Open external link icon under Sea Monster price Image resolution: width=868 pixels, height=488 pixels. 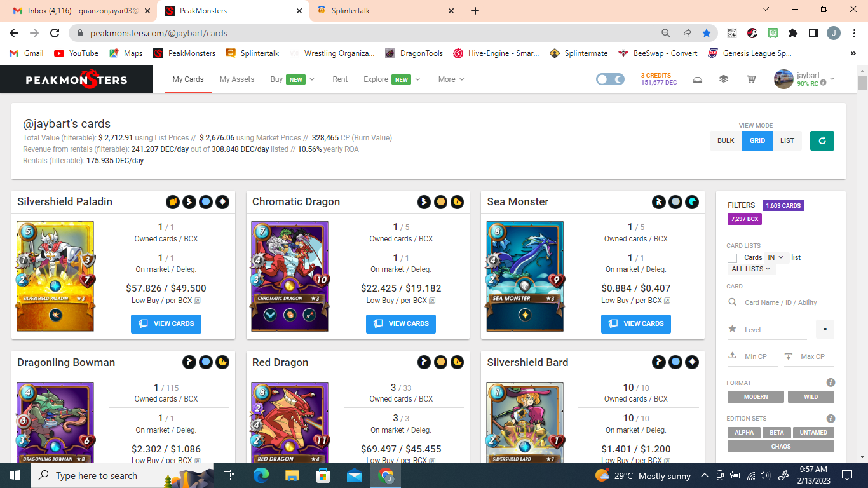click(x=667, y=301)
